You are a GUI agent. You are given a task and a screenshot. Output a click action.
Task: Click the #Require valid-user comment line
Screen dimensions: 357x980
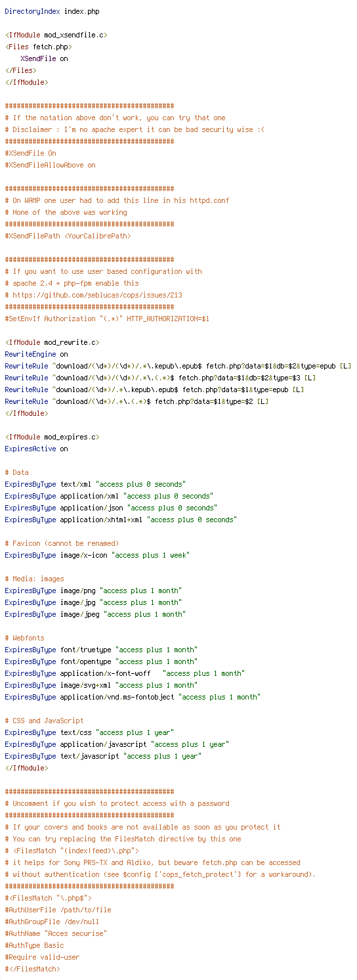pyautogui.click(x=42, y=957)
